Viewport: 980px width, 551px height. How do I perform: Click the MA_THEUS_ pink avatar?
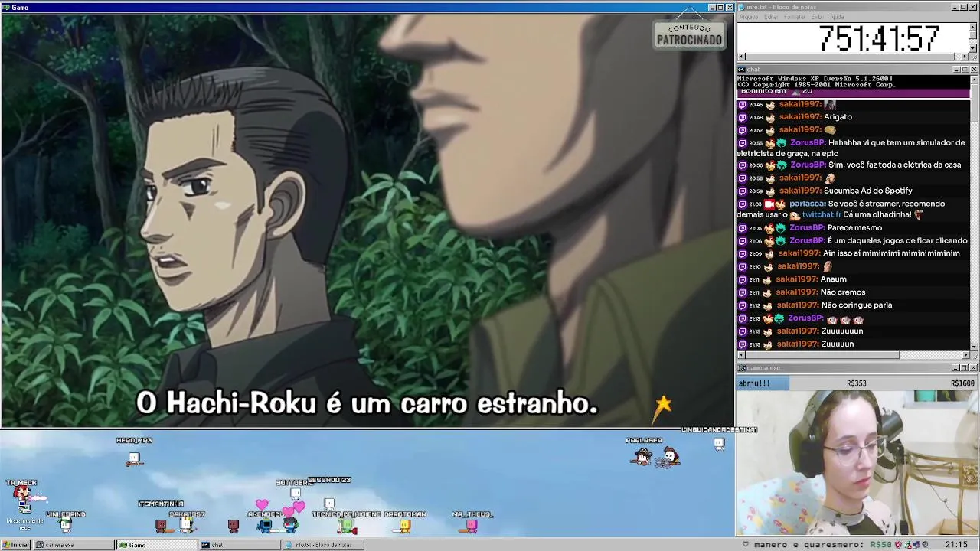pyautogui.click(x=472, y=525)
